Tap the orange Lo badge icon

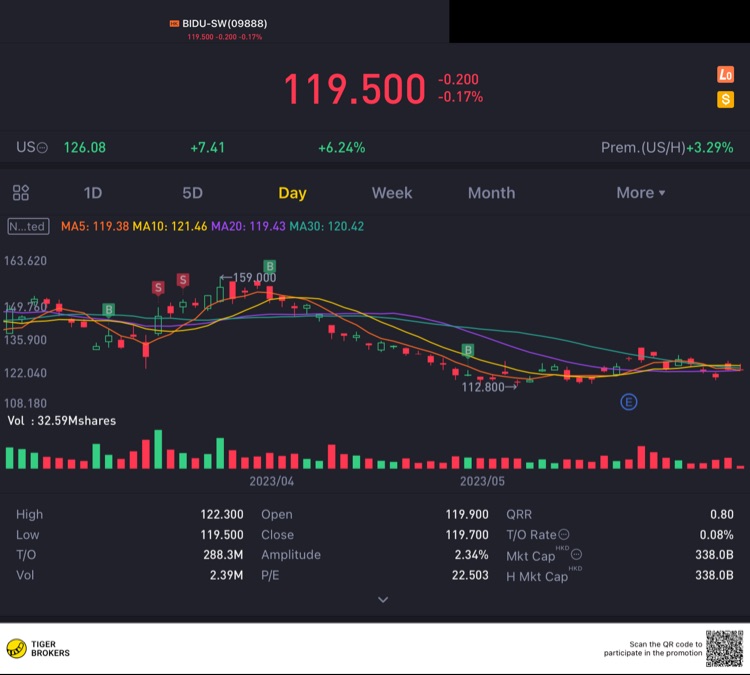coord(725,75)
